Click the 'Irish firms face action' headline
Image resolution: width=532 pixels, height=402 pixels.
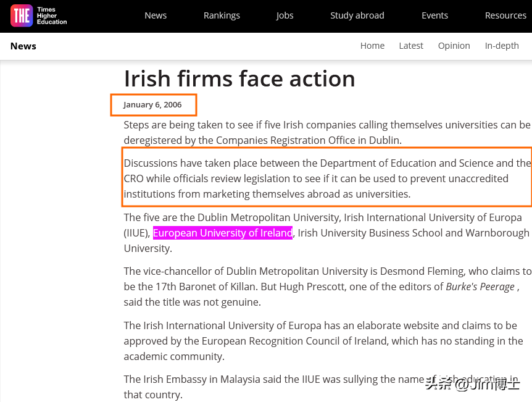[x=239, y=78]
